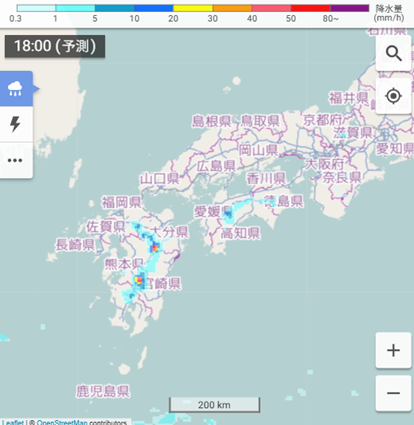Open the magnifier search button
Image resolution: width=414 pixels, height=425 pixels.
pyautogui.click(x=393, y=53)
